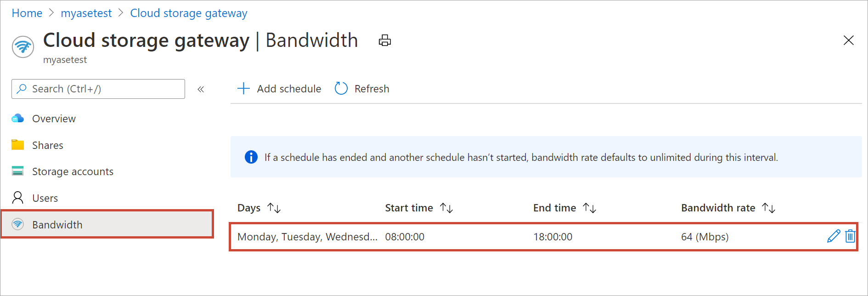The image size is (868, 296).
Task: Sort by Start time column arrows
Action: tap(446, 208)
